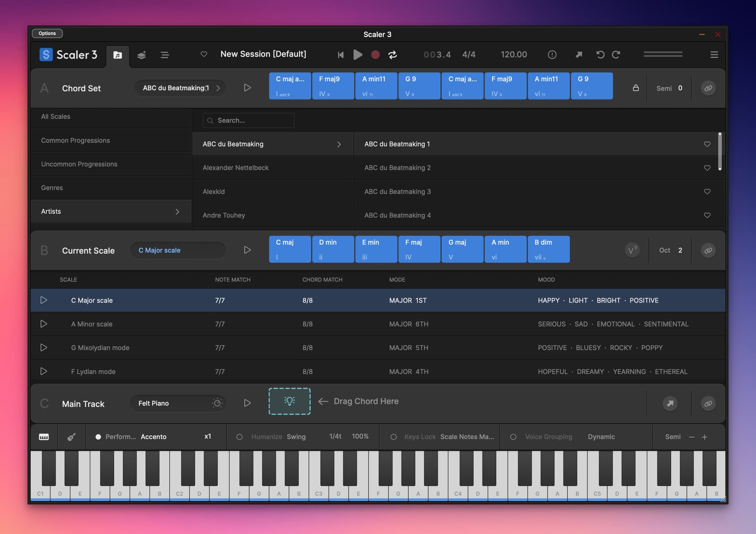Click the progression list scrollbar
This screenshot has width=756, height=534.
click(x=720, y=152)
